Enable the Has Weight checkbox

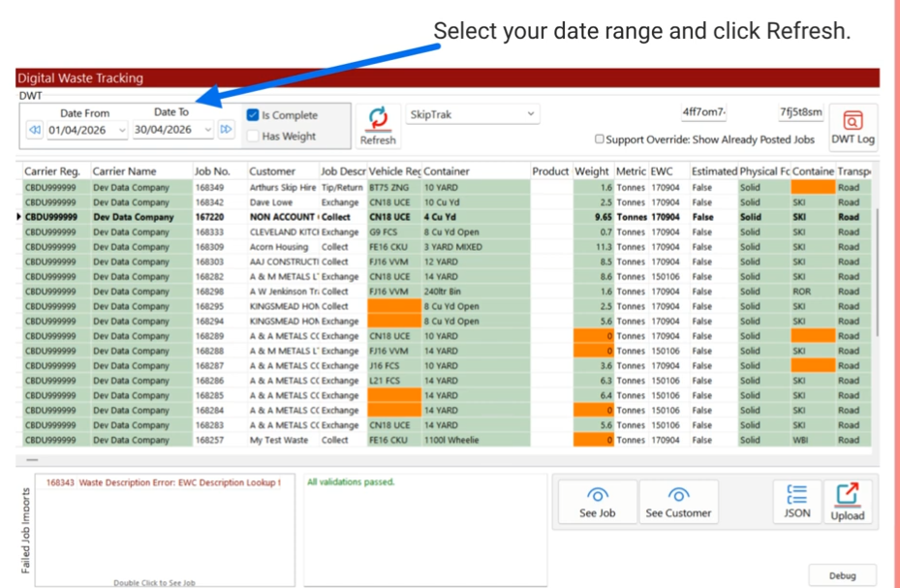253,136
